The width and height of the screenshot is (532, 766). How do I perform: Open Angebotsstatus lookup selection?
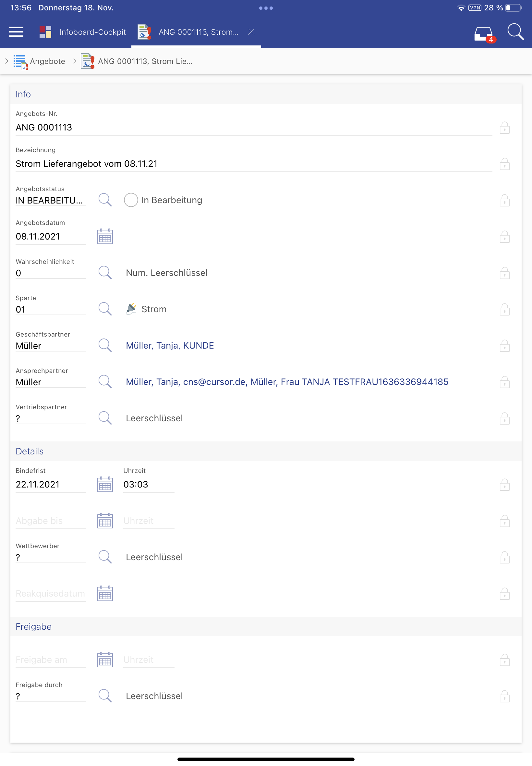point(105,200)
